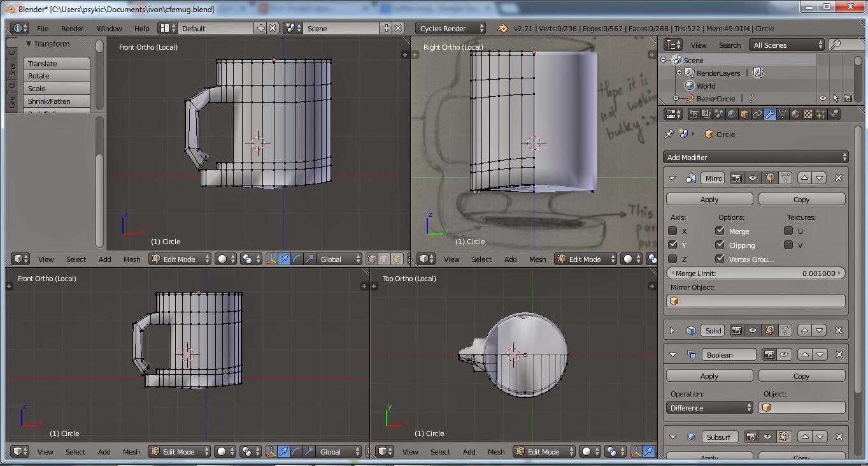This screenshot has width=868, height=466.
Task: Toggle Mirror modifier viewport visibility eye
Action: (753, 178)
